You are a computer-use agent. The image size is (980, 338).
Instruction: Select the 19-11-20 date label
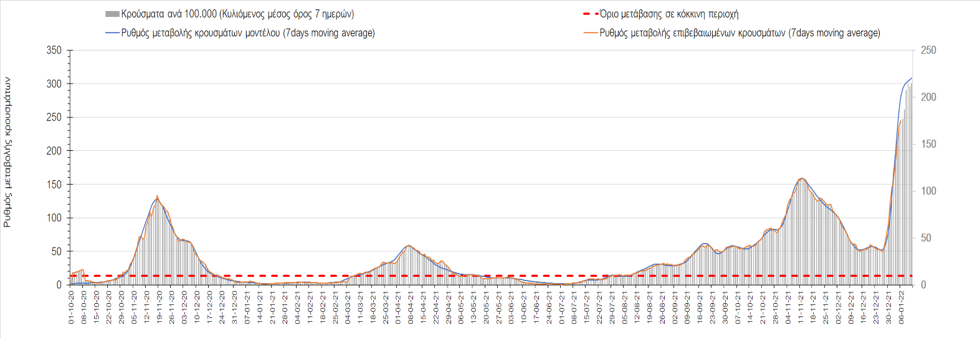pos(159,307)
